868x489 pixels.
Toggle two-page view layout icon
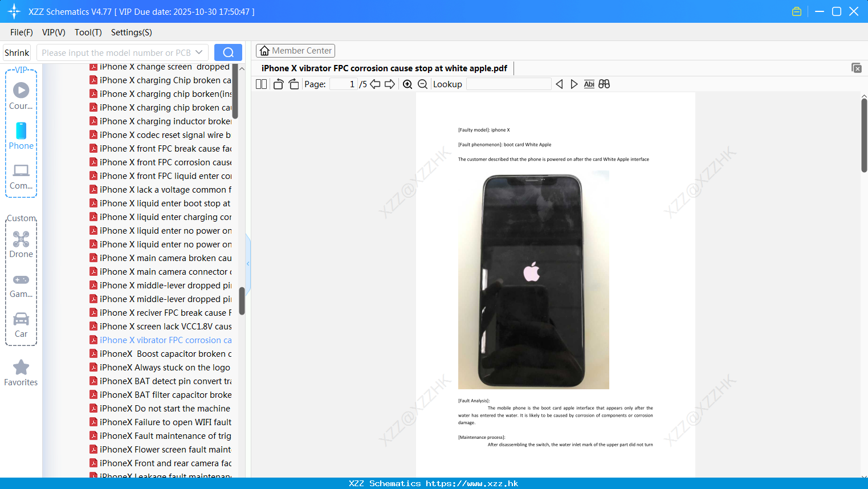(x=261, y=84)
